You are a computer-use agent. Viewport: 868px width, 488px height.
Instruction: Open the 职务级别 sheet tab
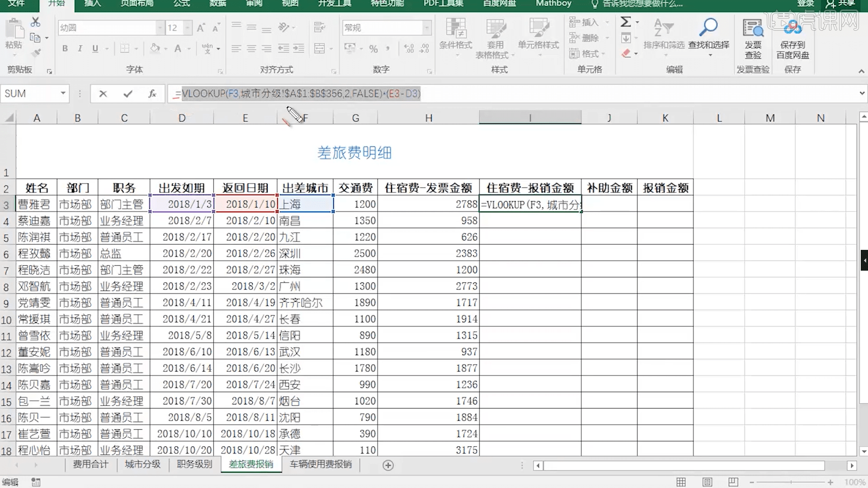[194, 465]
